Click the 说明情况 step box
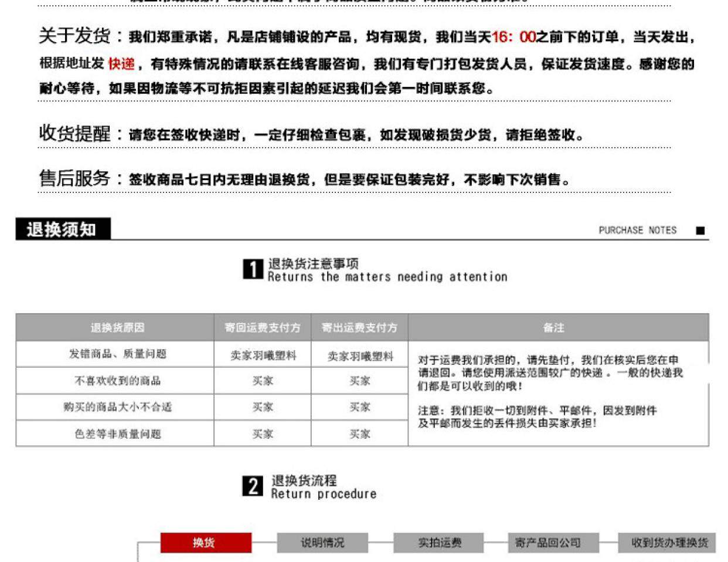This screenshot has height=562, width=728. tap(322, 543)
